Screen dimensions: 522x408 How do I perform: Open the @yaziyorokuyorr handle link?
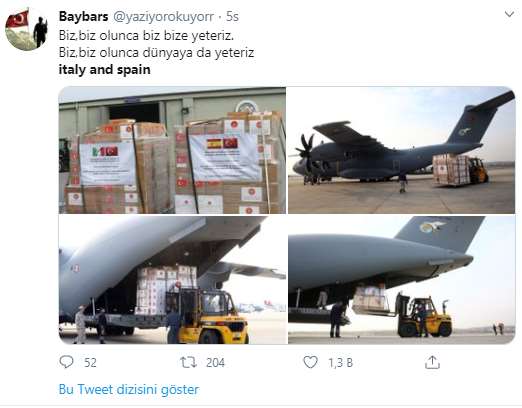163,17
